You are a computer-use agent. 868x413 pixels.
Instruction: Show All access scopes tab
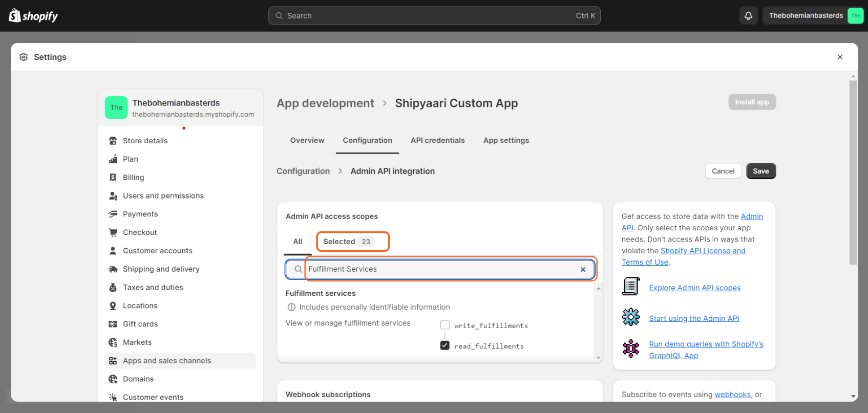click(298, 242)
